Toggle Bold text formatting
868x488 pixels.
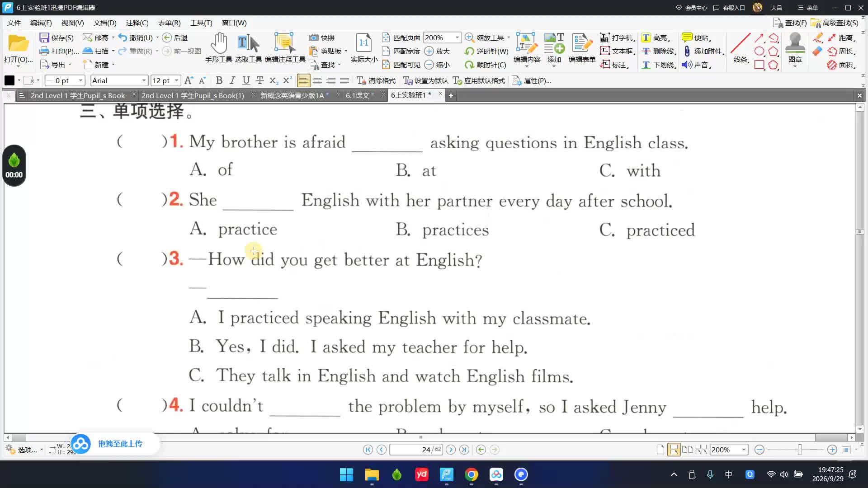pos(219,80)
